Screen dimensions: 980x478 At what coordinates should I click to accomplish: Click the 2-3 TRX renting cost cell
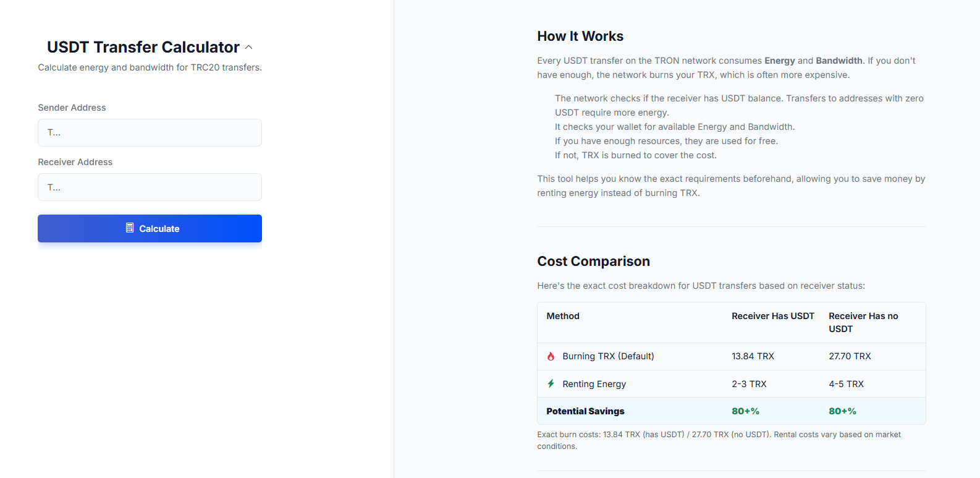click(749, 384)
